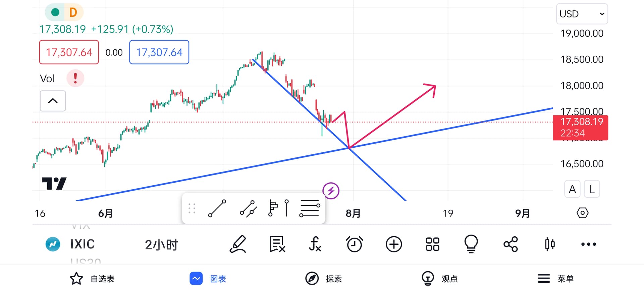Add symbol with the plus circle icon
The width and height of the screenshot is (644, 293).
(x=394, y=244)
